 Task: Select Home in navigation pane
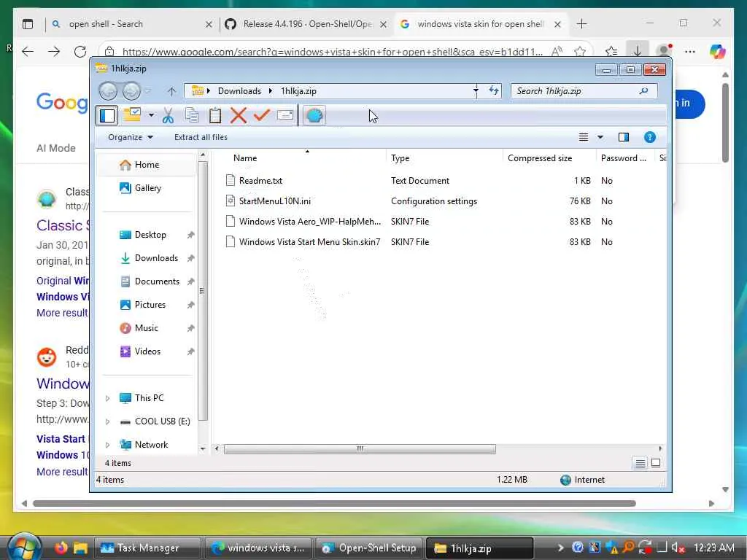click(147, 165)
